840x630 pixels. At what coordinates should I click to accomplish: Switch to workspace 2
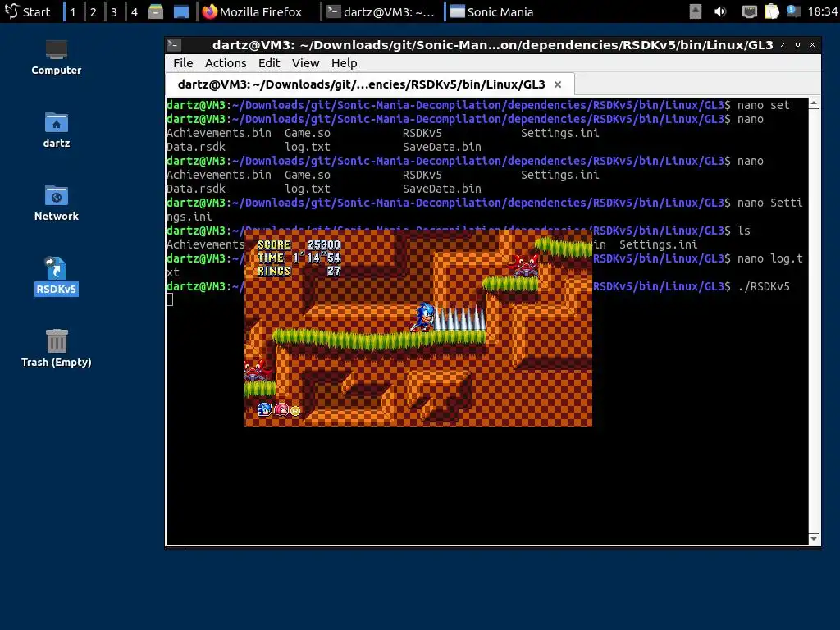coord(94,11)
